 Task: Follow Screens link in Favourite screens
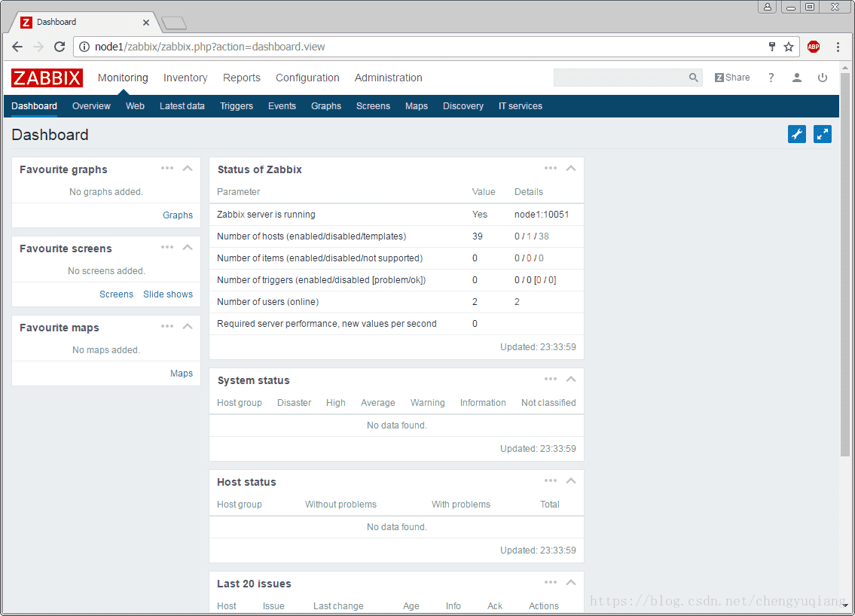click(116, 294)
